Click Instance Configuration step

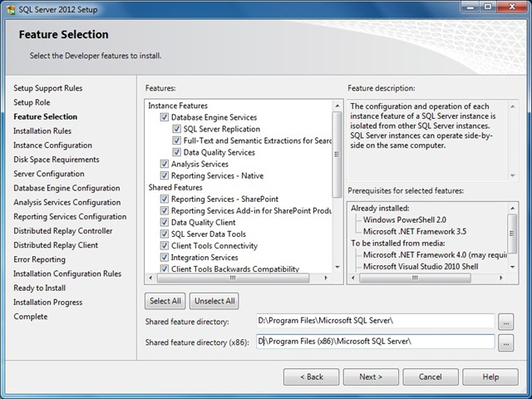[52, 145]
